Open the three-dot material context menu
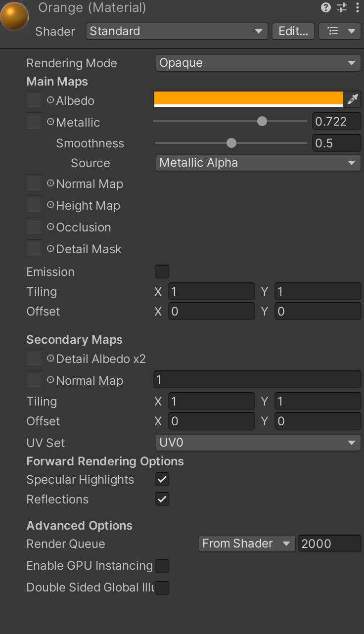364x634 pixels. point(357,7)
